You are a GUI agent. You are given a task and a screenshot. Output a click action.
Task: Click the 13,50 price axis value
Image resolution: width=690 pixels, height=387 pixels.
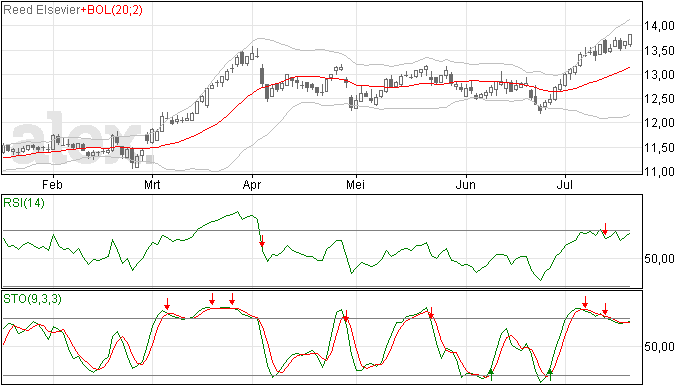coord(659,51)
